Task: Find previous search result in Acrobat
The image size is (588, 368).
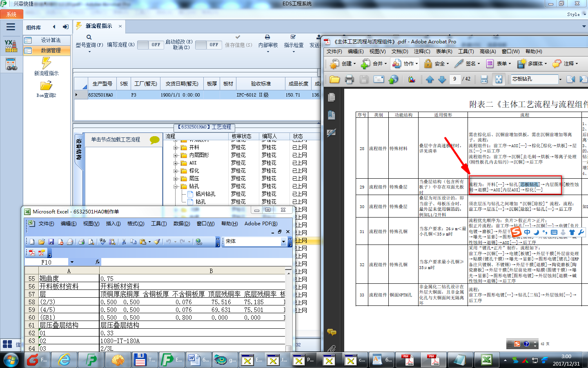Action: point(570,79)
